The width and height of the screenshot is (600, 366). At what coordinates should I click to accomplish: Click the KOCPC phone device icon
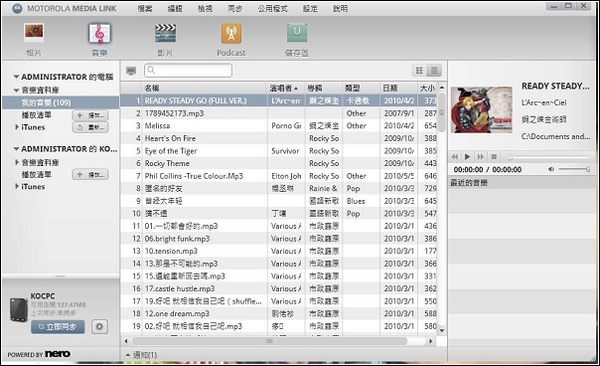coord(18,310)
